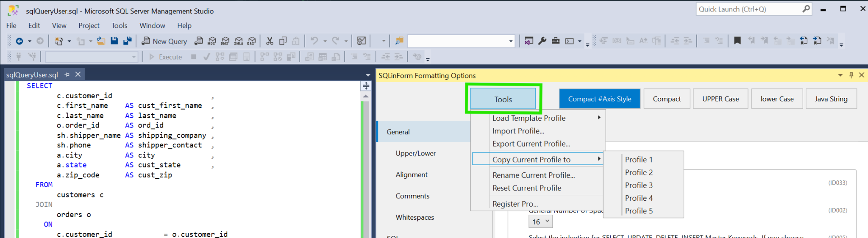The height and width of the screenshot is (238, 868).
Task: Select the General category tab
Action: coord(424,132)
